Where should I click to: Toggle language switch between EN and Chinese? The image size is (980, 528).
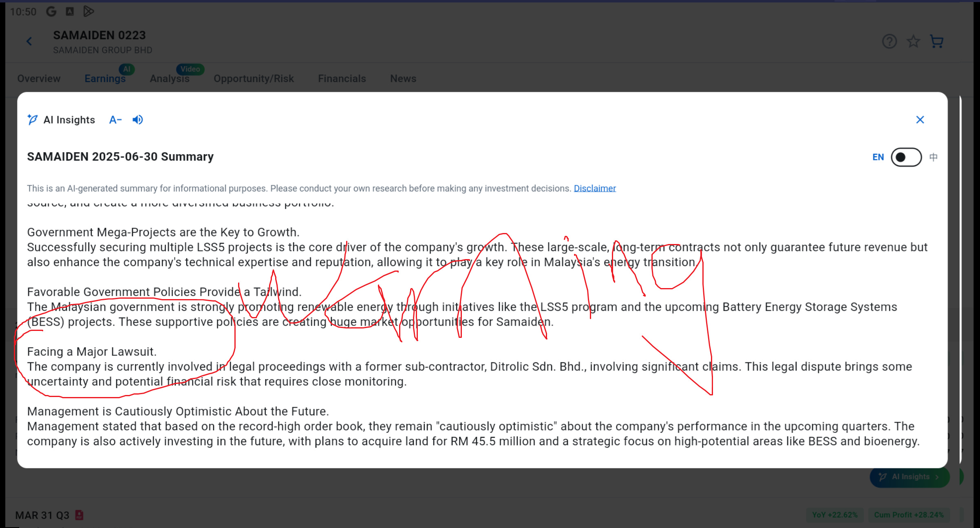click(906, 157)
